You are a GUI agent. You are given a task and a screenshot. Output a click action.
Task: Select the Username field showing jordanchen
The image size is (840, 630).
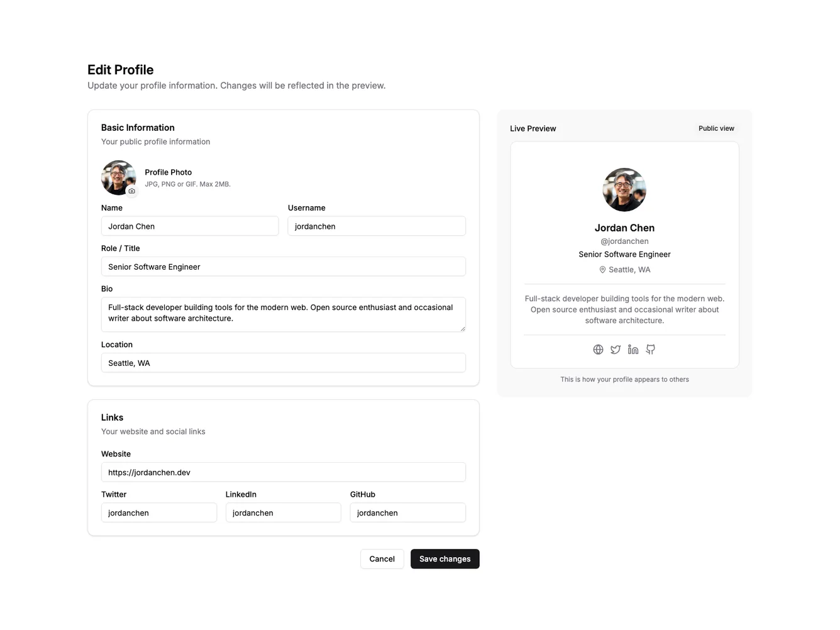(x=376, y=226)
